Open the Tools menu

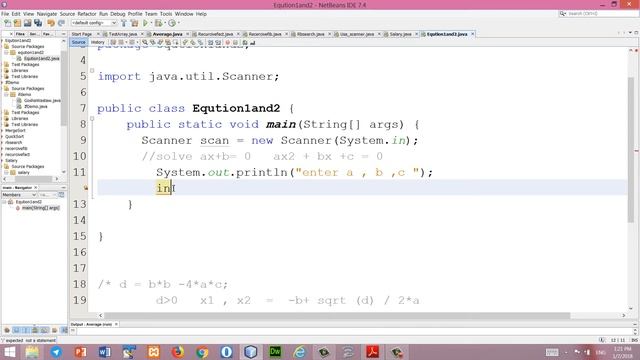pyautogui.click(x=166, y=14)
